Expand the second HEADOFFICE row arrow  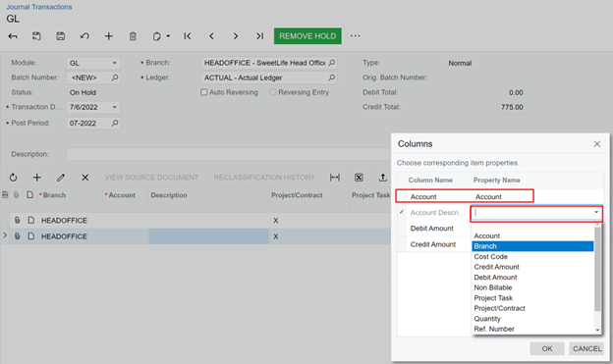click(5, 235)
